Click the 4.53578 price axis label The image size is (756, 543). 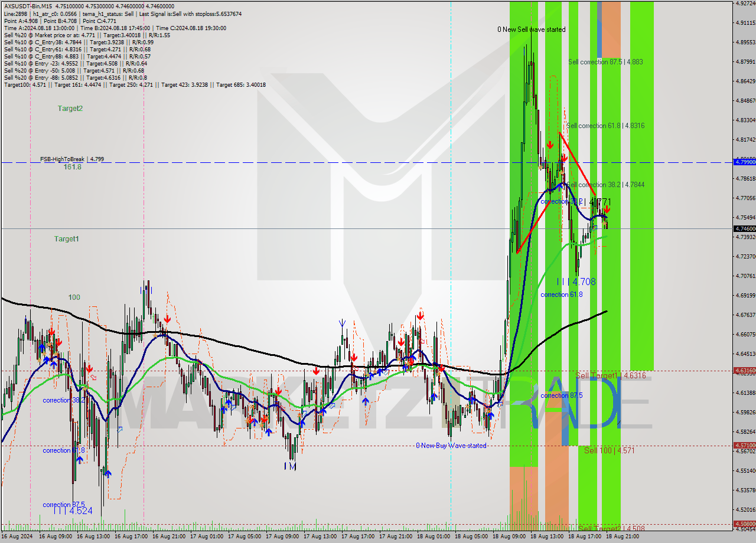tap(746, 490)
